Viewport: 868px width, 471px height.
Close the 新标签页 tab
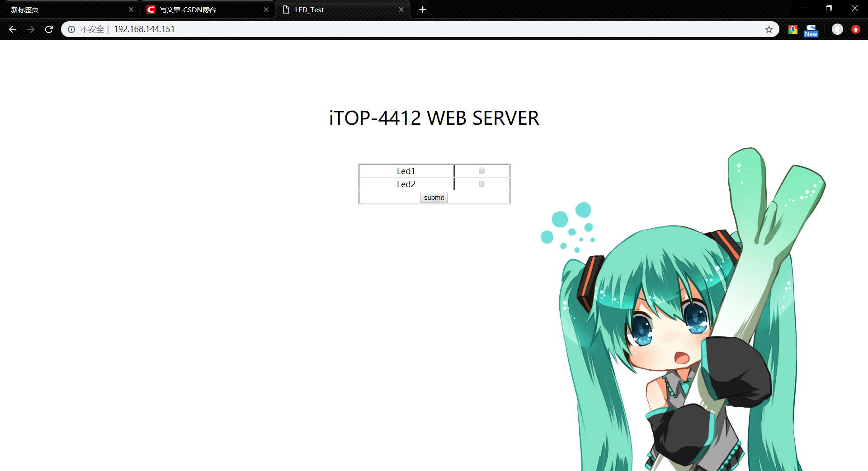coord(131,9)
